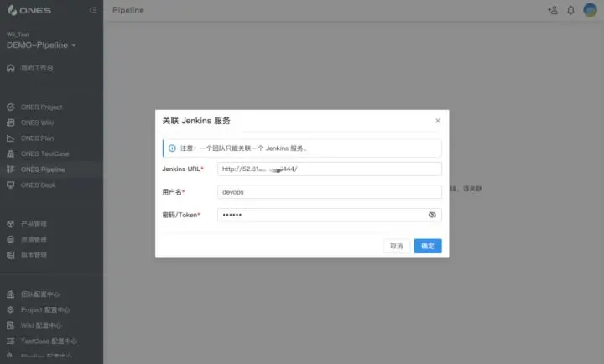Go to 版本管理
Viewport: 604px width, 364px height.
click(34, 255)
